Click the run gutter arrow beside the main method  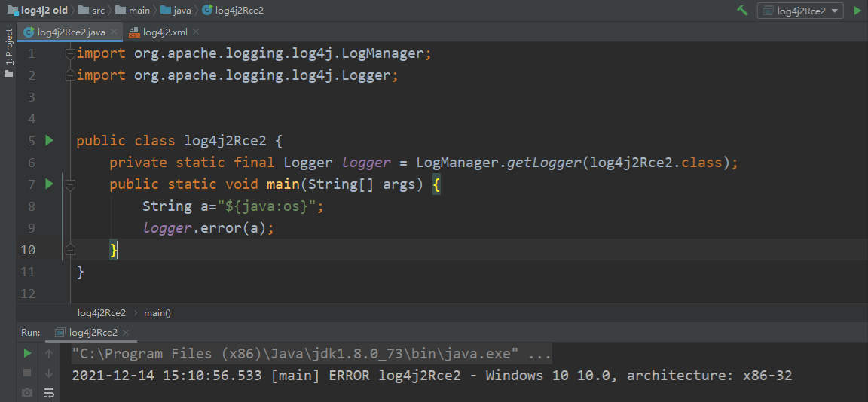point(50,184)
